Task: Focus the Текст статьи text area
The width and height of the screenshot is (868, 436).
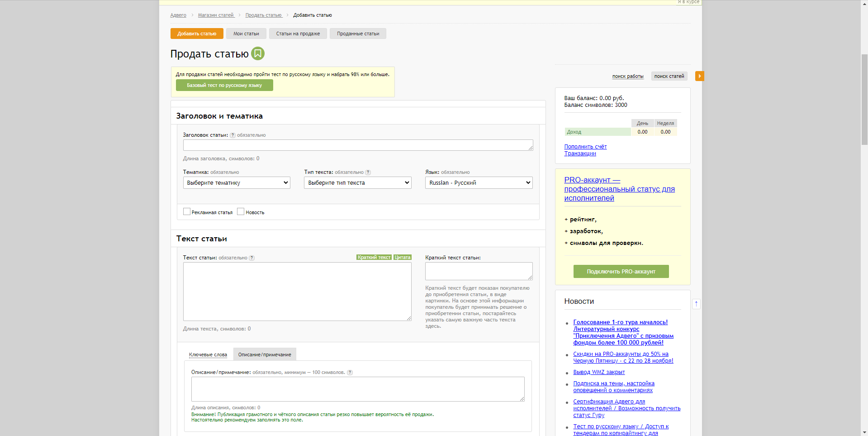Action: (297, 292)
